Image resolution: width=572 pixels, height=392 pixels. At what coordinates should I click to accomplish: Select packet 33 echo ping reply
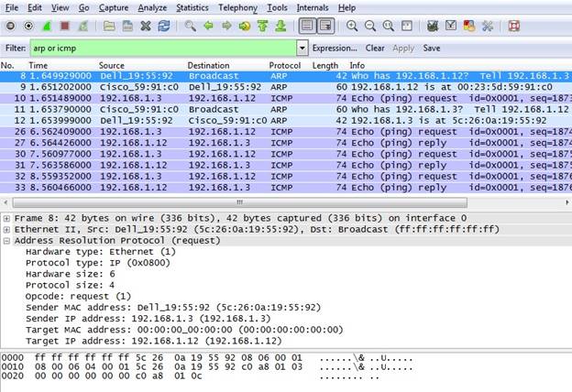coord(286,188)
